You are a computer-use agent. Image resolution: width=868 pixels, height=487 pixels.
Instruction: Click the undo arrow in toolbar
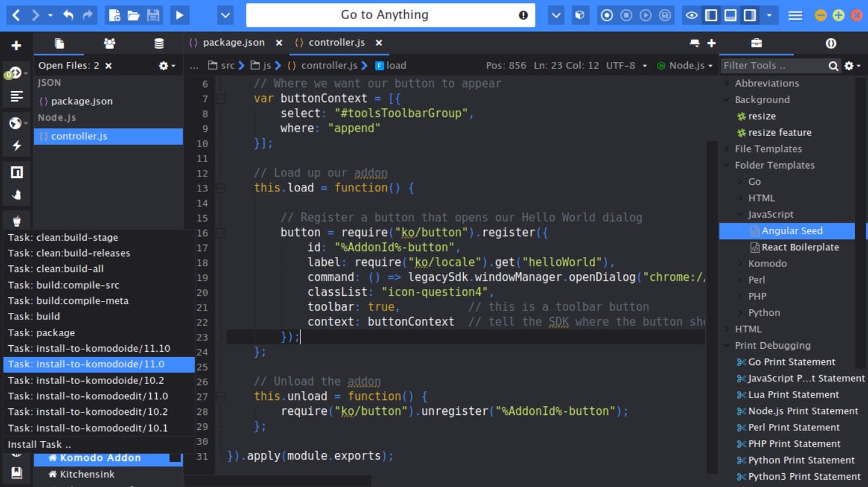point(68,15)
